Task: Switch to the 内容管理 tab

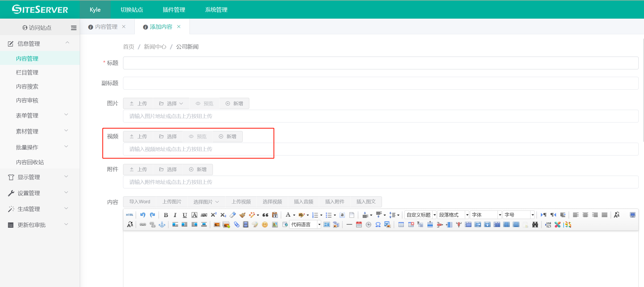Action: click(106, 27)
